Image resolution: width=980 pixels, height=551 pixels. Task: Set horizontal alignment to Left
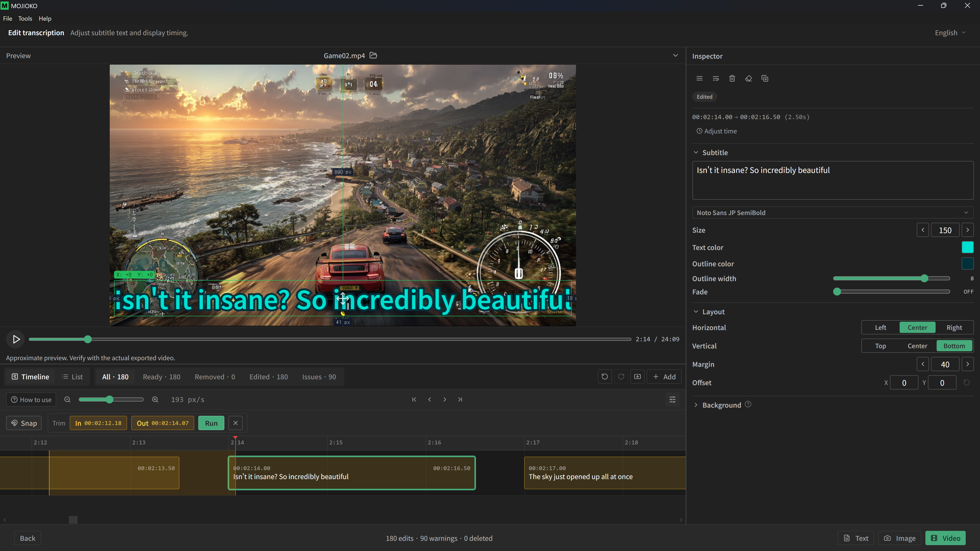pos(880,327)
